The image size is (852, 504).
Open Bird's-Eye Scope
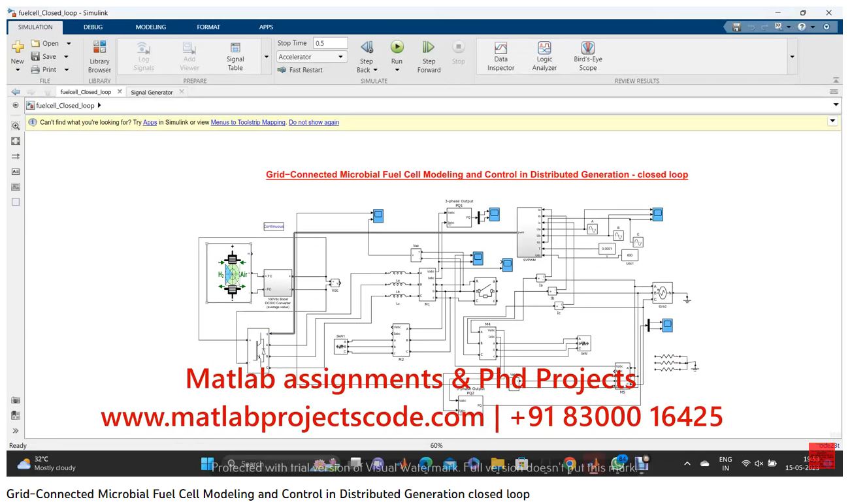(x=587, y=56)
